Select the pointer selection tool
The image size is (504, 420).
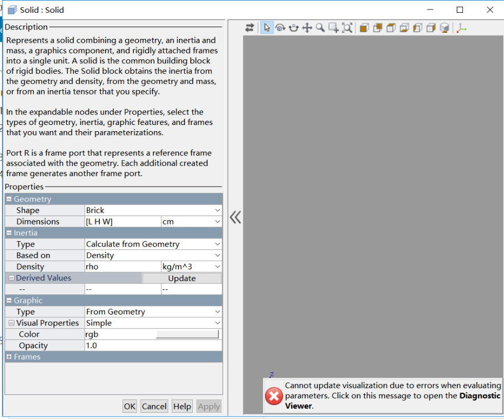pos(267,28)
